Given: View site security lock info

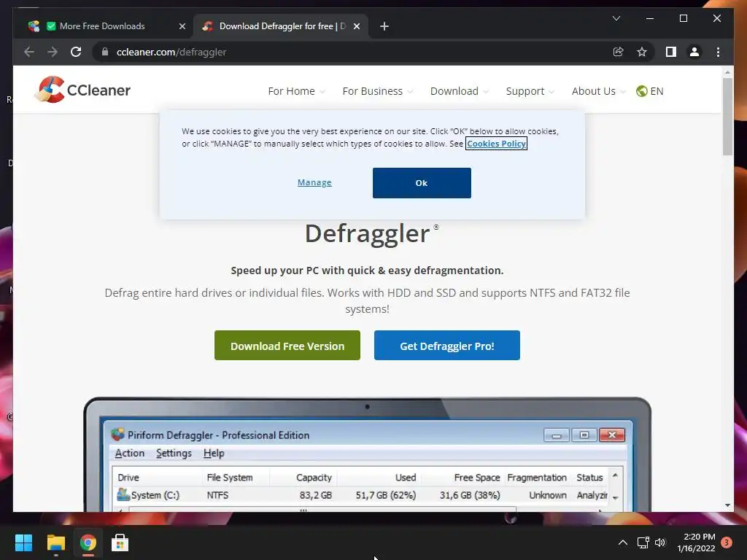Looking at the screenshot, I should pyautogui.click(x=105, y=52).
